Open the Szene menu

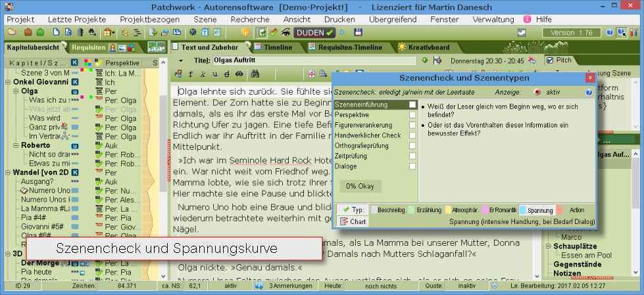click(205, 19)
